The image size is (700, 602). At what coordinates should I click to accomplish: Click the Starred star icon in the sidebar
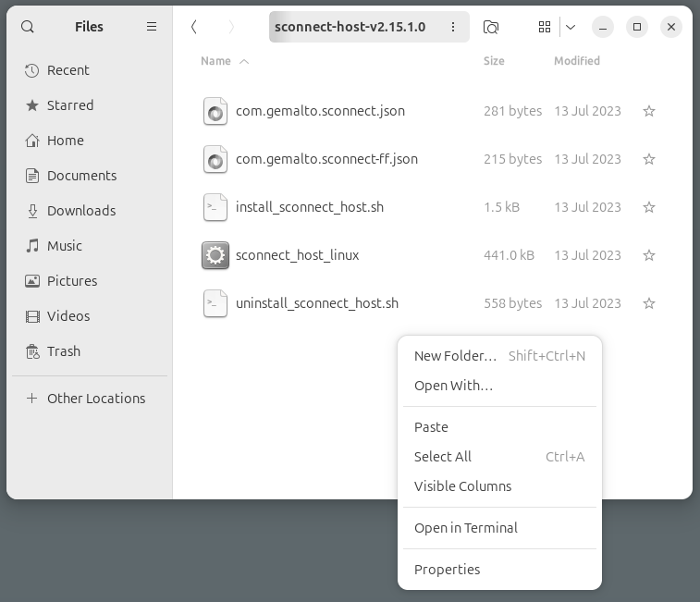click(31, 105)
